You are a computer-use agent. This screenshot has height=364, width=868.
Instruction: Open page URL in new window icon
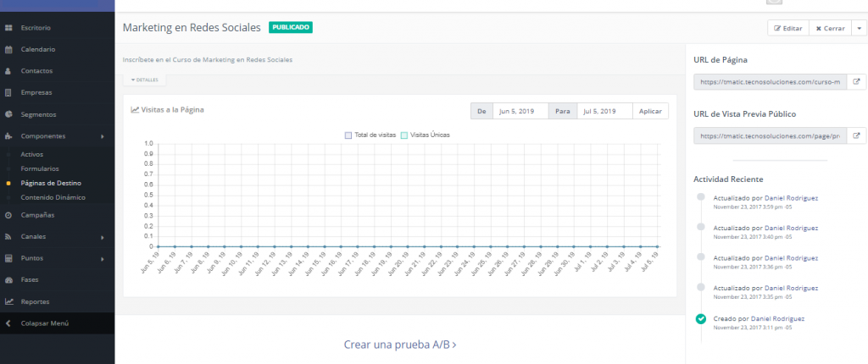[856, 82]
